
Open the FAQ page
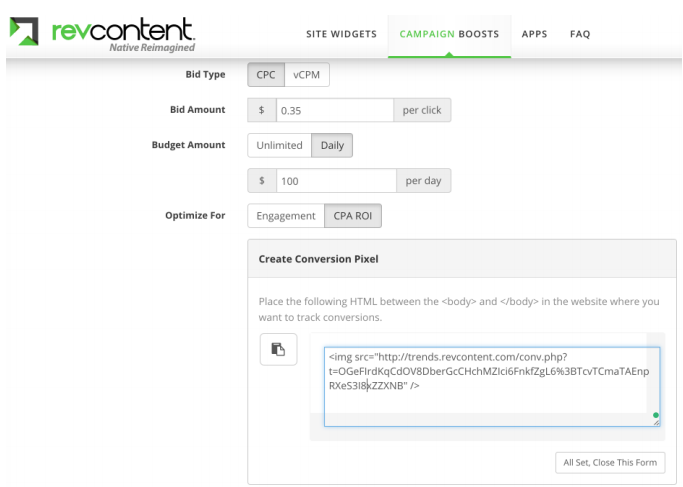[580, 34]
